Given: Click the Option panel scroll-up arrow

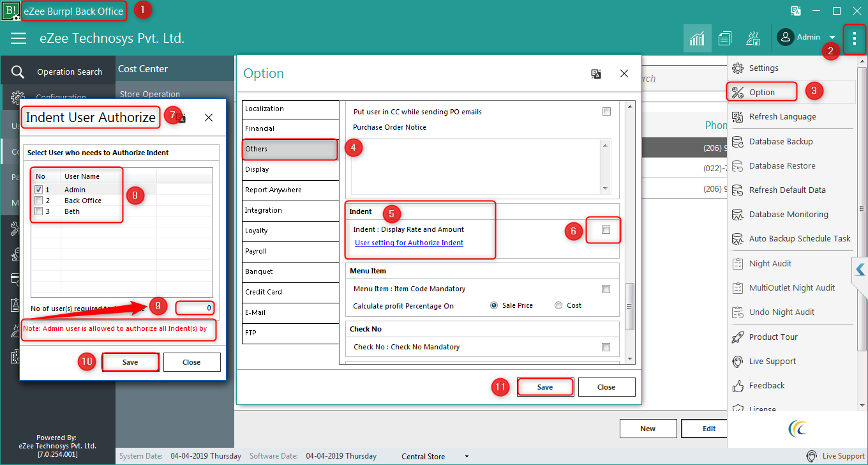Looking at the screenshot, I should click(x=630, y=106).
